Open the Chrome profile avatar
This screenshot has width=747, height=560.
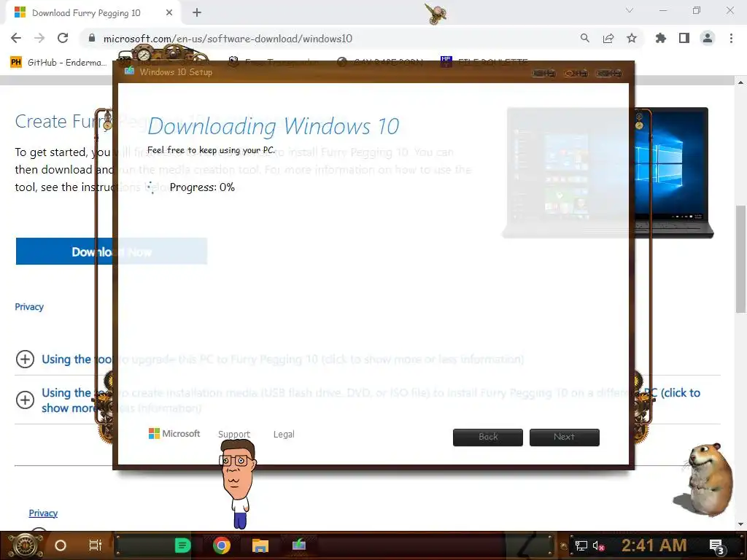[x=708, y=38]
